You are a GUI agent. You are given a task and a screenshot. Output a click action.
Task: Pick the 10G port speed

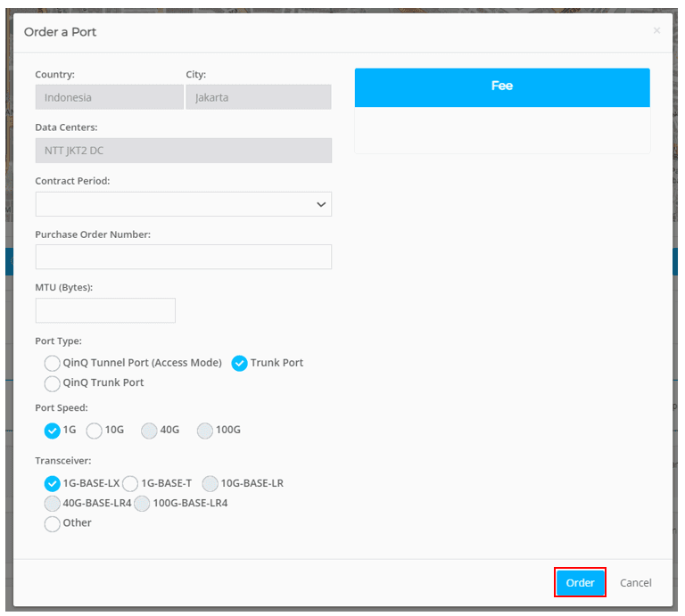coord(95,430)
